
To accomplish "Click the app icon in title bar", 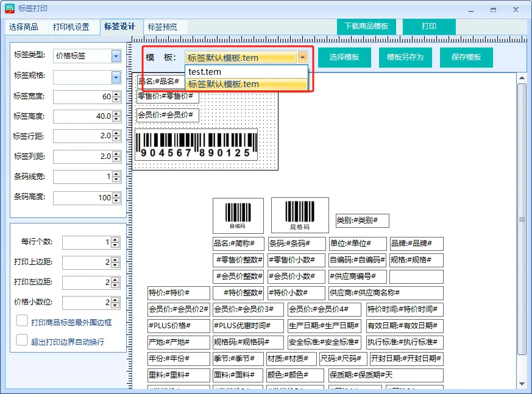I will tap(10, 9).
